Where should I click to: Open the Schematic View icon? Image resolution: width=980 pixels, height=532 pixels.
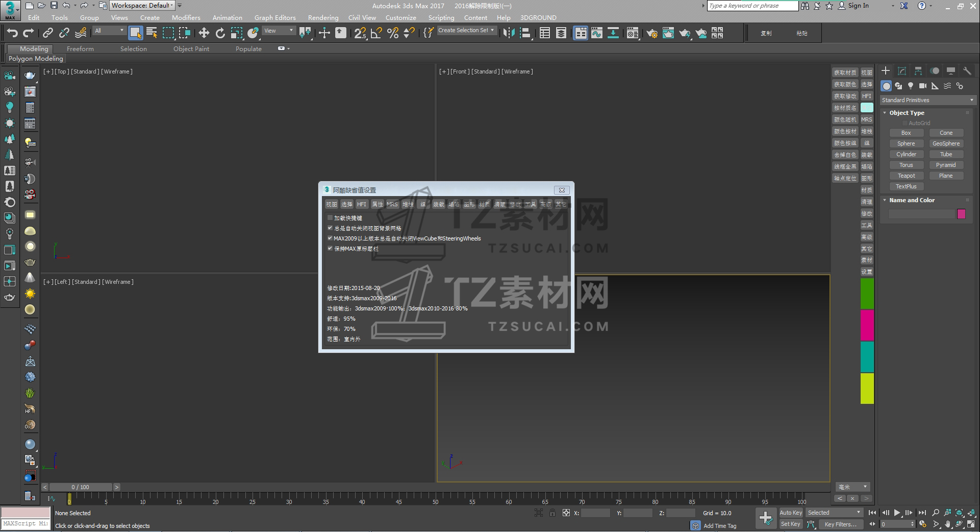tap(613, 33)
